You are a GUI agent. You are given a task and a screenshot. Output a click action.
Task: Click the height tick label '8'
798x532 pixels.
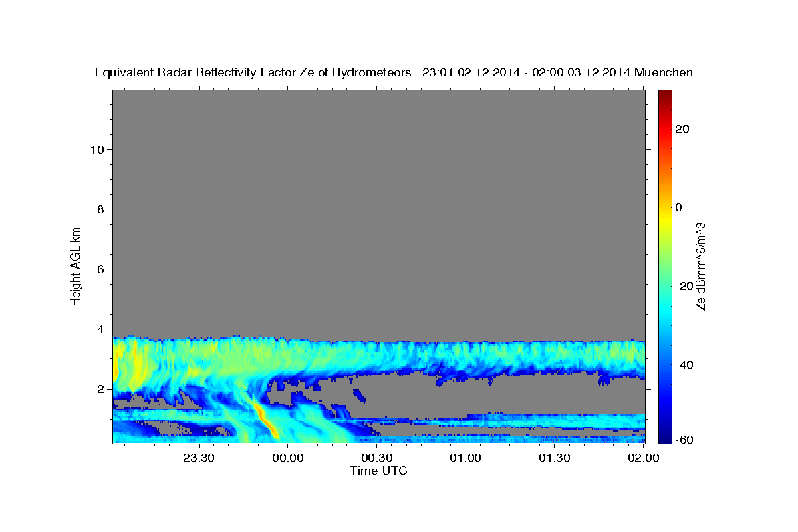pos(100,209)
